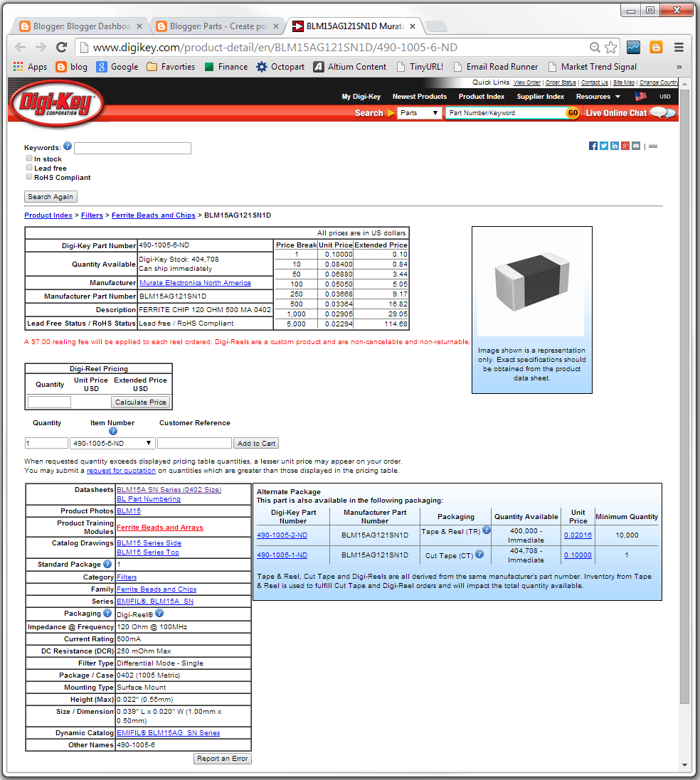Enable RoHS Compliant filtering
This screenshot has height=780, width=700.
pyautogui.click(x=29, y=176)
